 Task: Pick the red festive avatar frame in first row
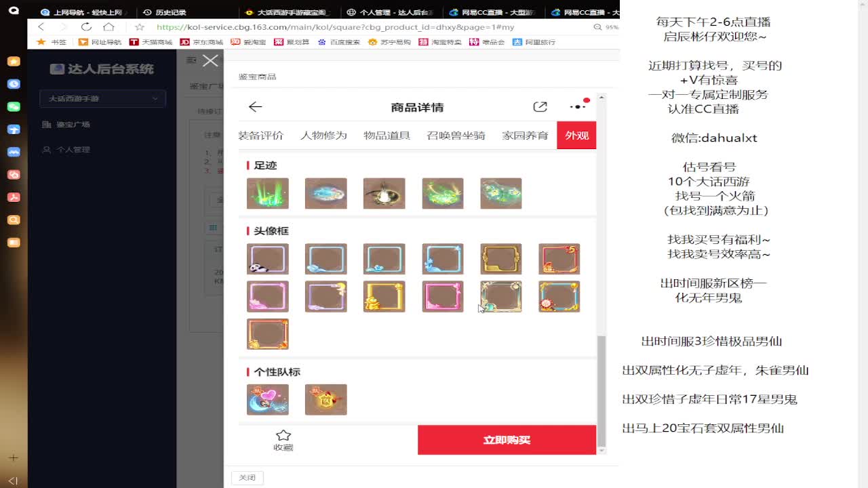(x=559, y=259)
